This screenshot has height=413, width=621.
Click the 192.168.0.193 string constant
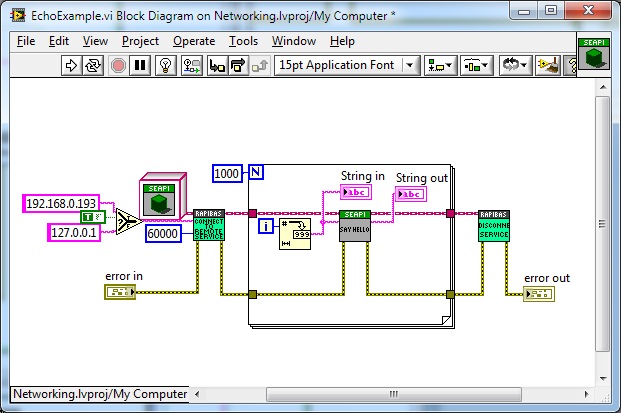point(61,204)
